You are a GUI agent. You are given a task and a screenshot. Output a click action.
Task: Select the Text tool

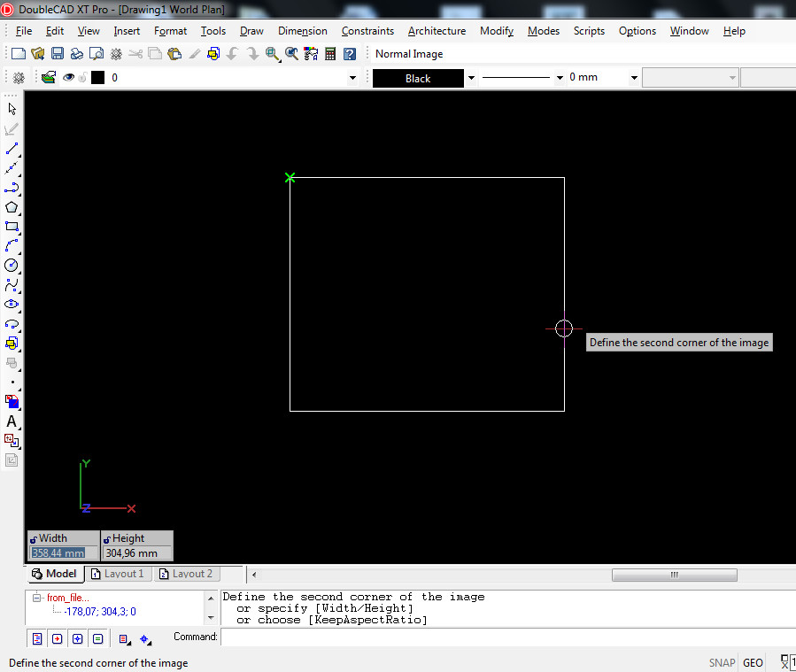[12, 421]
